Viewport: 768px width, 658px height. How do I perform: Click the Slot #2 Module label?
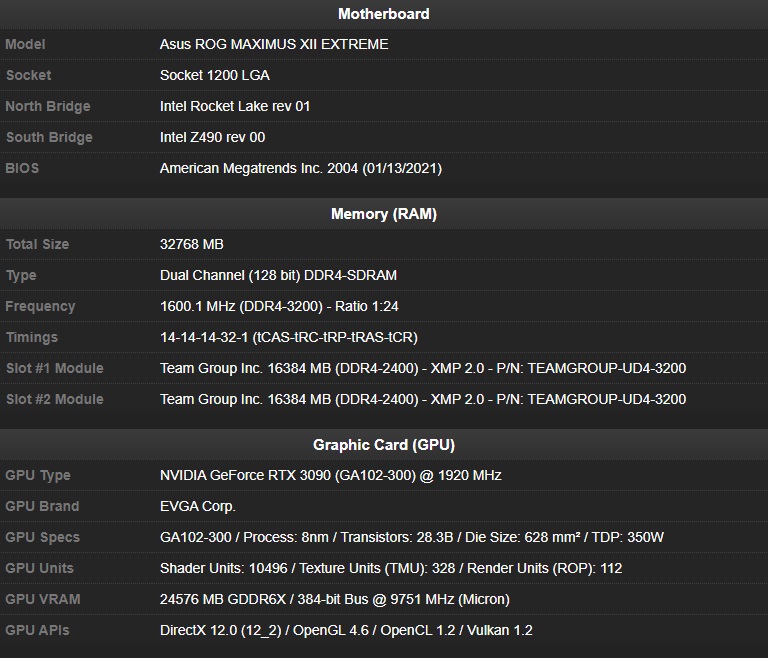coord(54,399)
